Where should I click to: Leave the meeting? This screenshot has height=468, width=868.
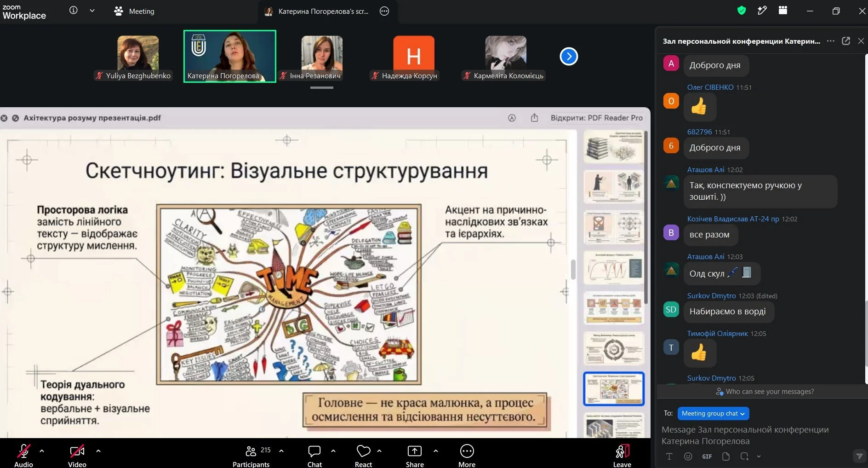click(x=622, y=455)
